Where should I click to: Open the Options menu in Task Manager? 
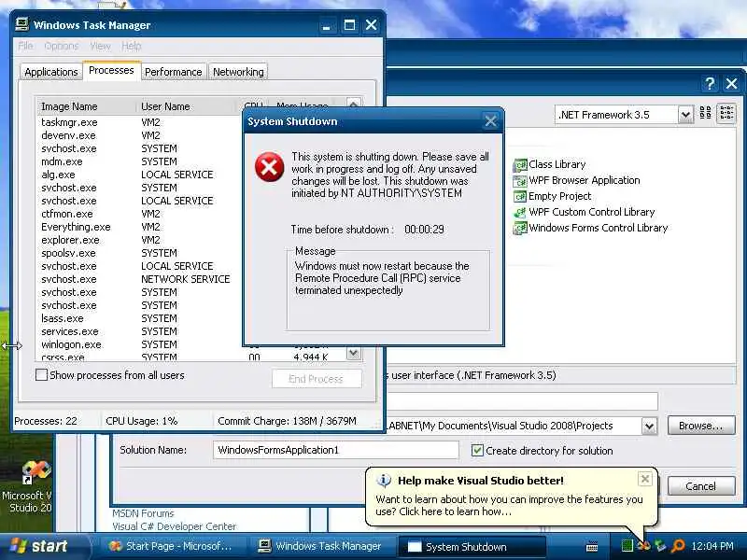point(61,46)
